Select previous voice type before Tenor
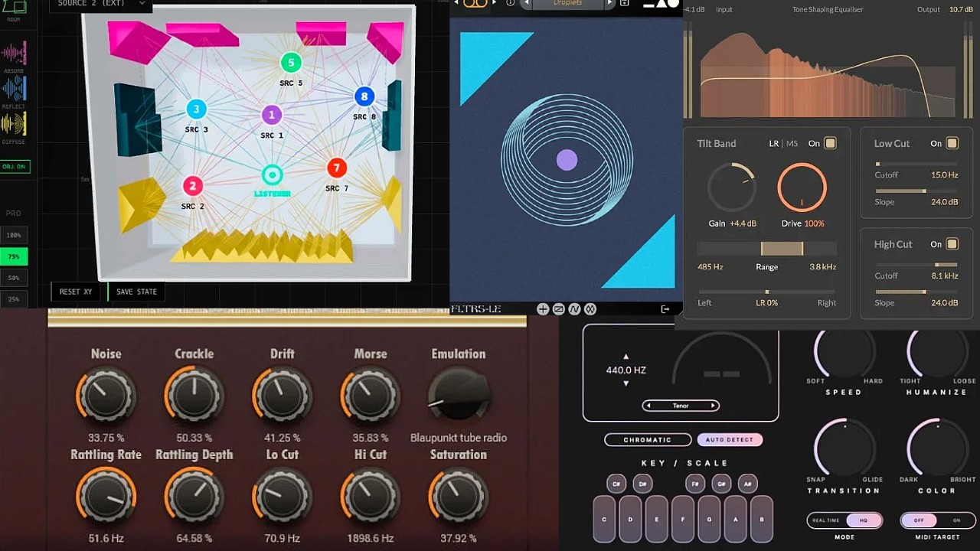980x551 pixels. click(648, 406)
